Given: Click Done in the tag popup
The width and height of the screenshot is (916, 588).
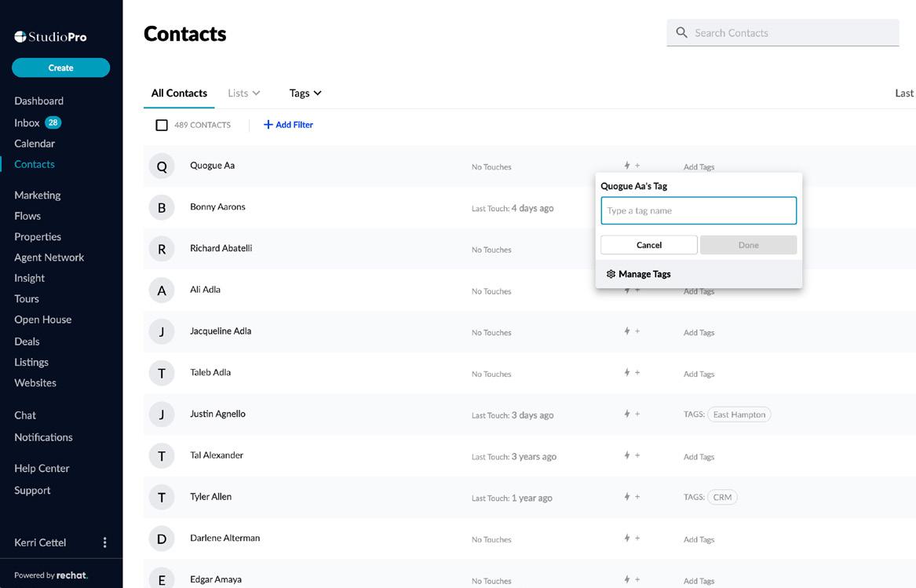Looking at the screenshot, I should click(x=748, y=245).
